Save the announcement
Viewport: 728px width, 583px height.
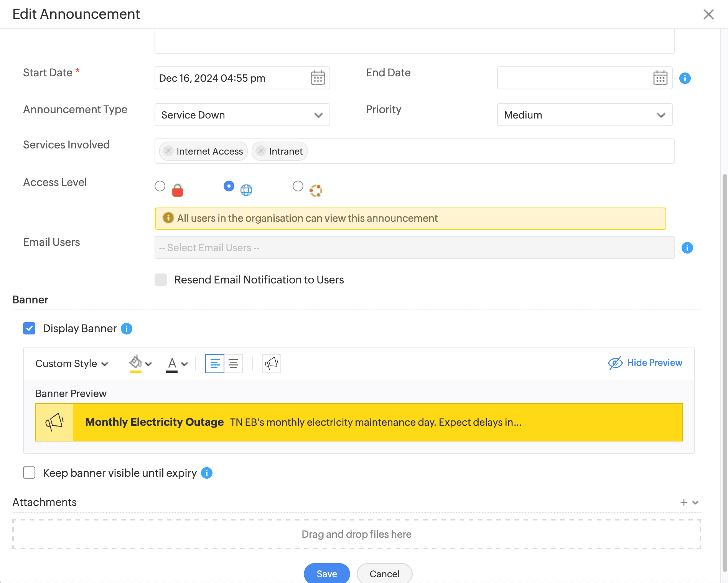(327, 573)
